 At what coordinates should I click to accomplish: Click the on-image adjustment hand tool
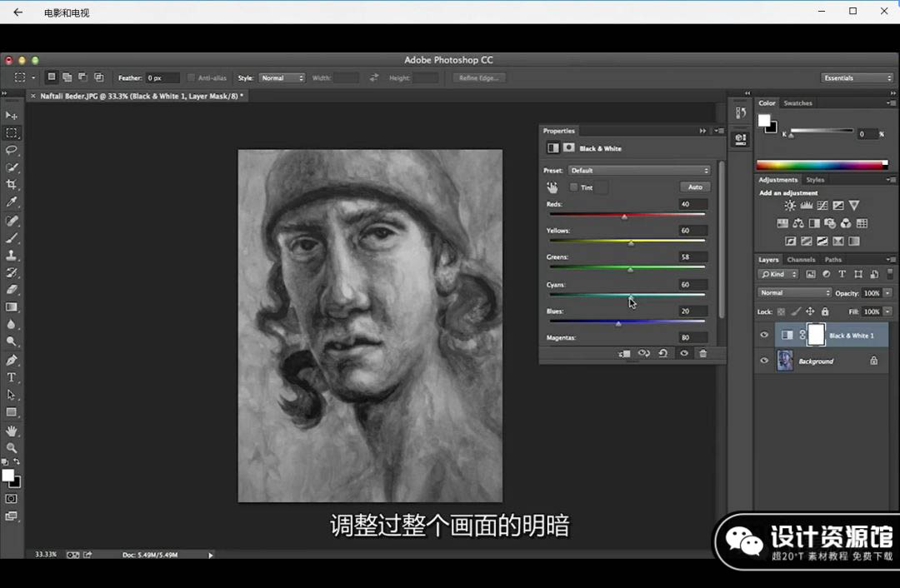click(552, 187)
